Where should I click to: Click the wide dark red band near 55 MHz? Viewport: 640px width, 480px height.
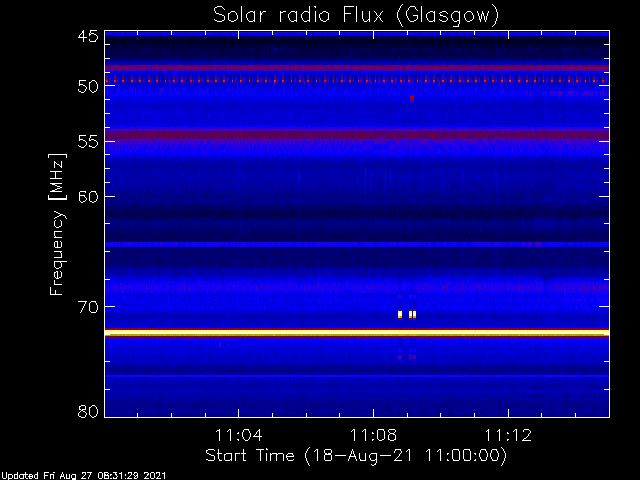click(357, 134)
